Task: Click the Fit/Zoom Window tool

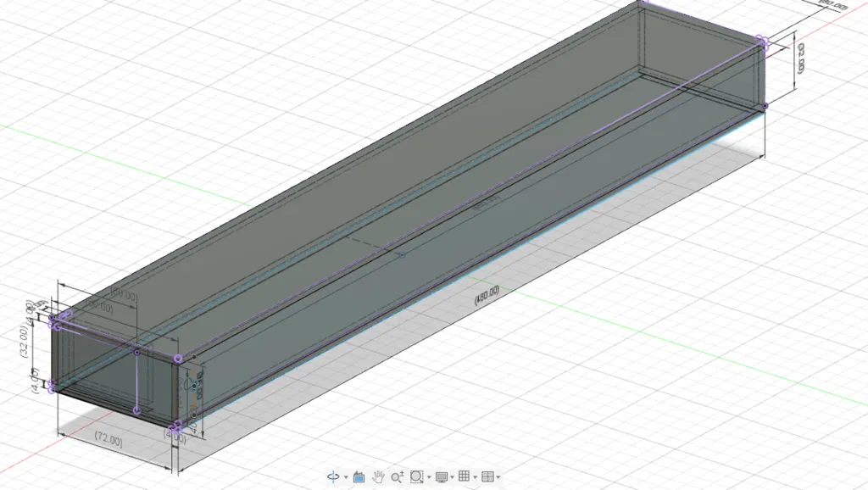Action: tap(416, 476)
